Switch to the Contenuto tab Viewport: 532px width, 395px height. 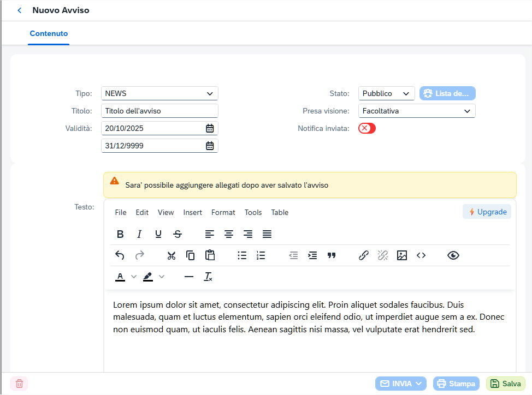(49, 33)
